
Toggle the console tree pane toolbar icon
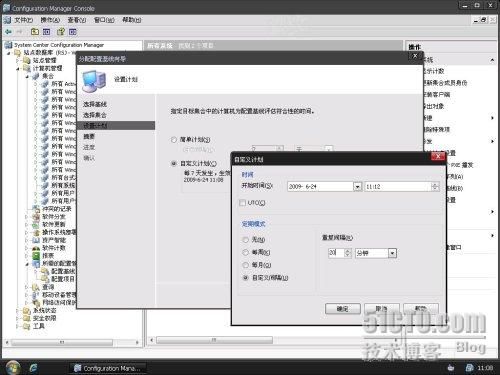coord(46,32)
